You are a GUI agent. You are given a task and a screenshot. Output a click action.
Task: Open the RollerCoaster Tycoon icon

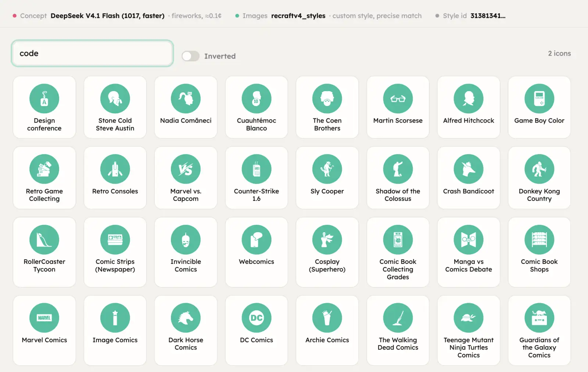[44, 240]
